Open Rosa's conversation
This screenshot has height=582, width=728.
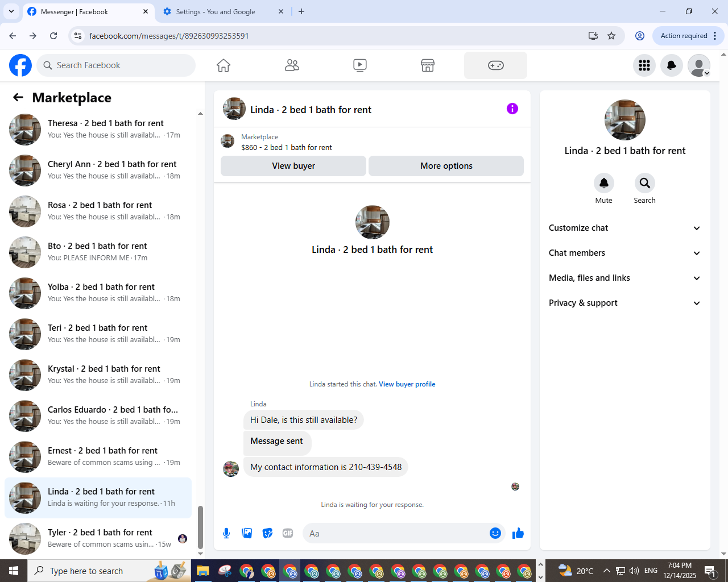[98, 211]
